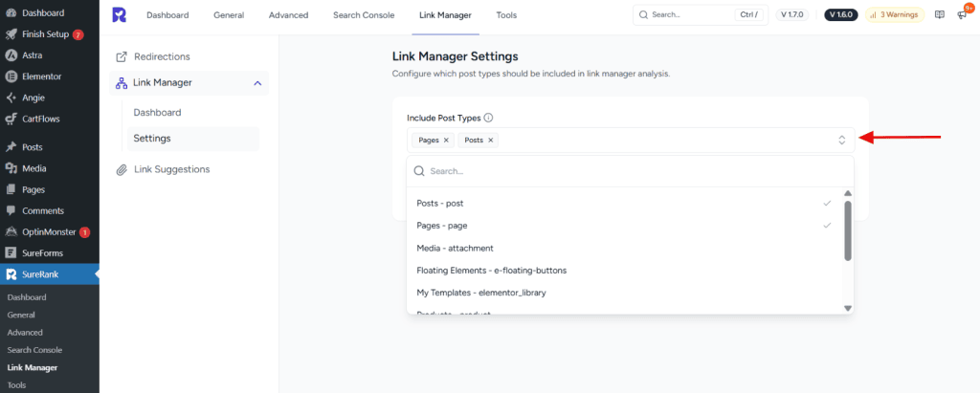
Task: Click the SureForms sidebar icon
Action: 11,253
